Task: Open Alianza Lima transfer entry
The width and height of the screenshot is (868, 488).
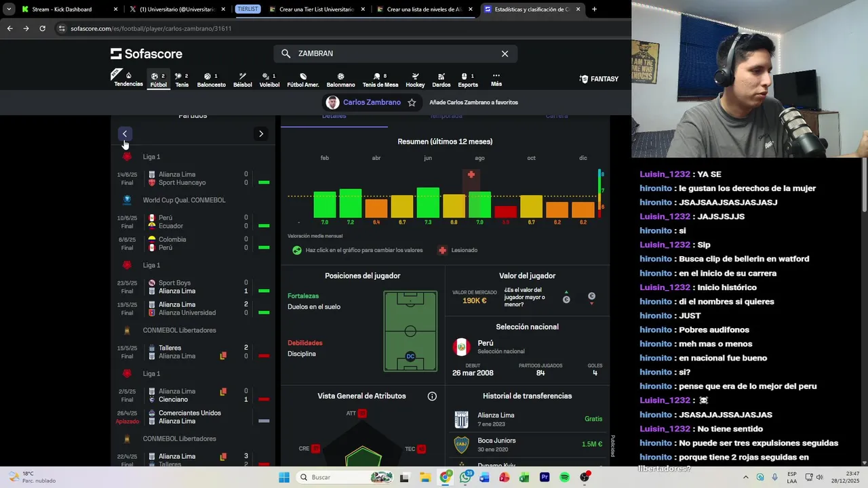Action: click(x=527, y=419)
